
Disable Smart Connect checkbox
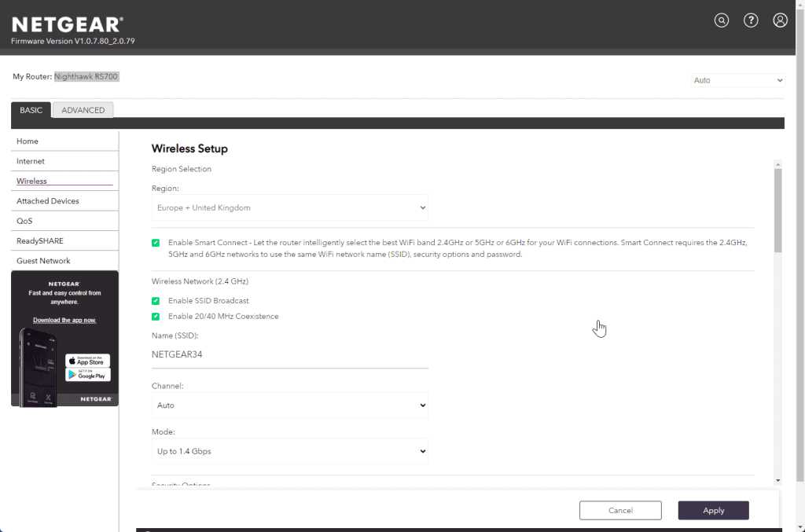point(156,243)
